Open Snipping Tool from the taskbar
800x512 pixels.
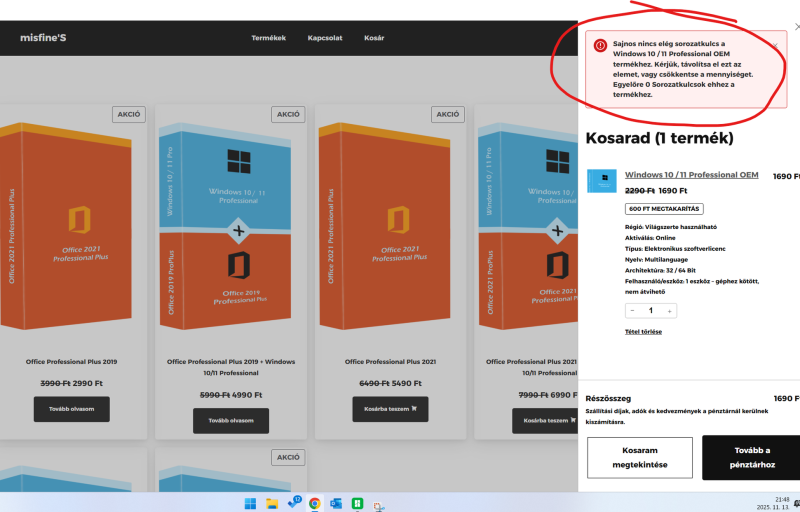coord(379,505)
